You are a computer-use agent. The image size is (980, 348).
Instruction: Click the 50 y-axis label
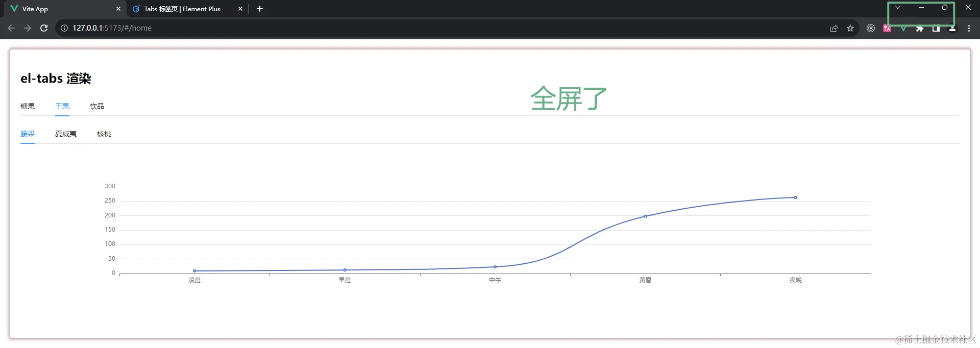coord(112,259)
